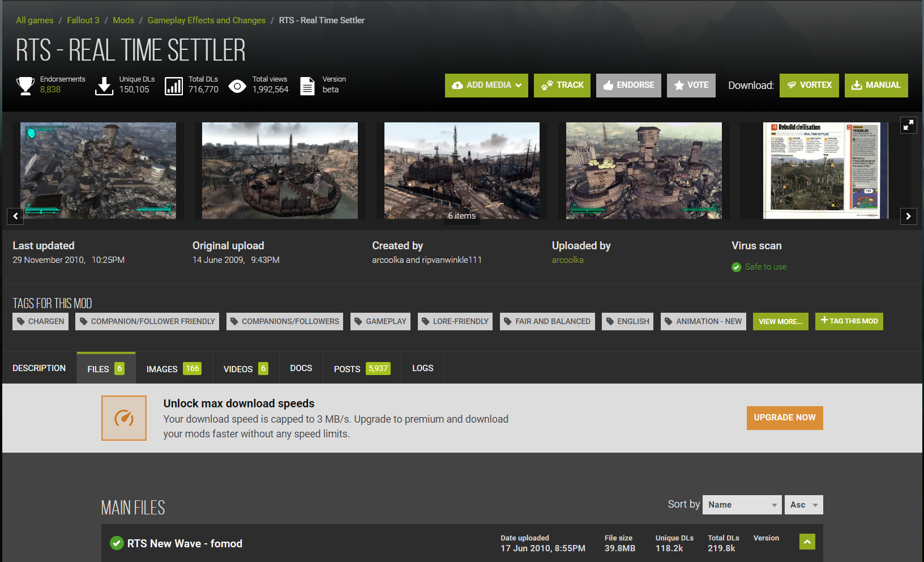The height and width of the screenshot is (562, 924).
Task: Click UPGRADE NOW button
Action: pyautogui.click(x=785, y=418)
